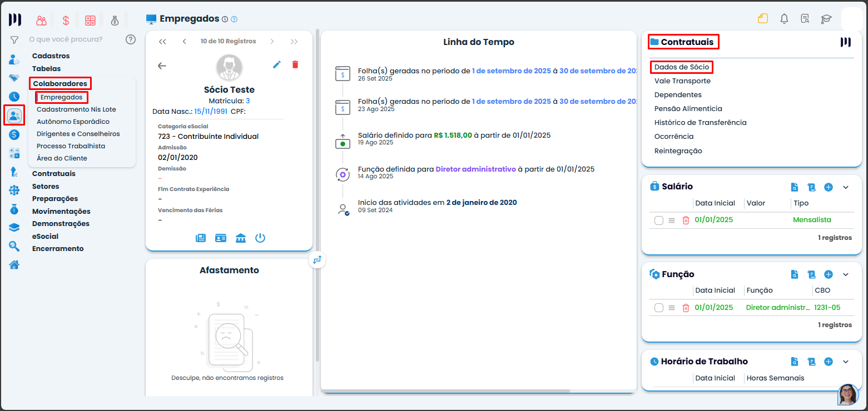Open the red calculator icon in top bar

click(x=90, y=21)
